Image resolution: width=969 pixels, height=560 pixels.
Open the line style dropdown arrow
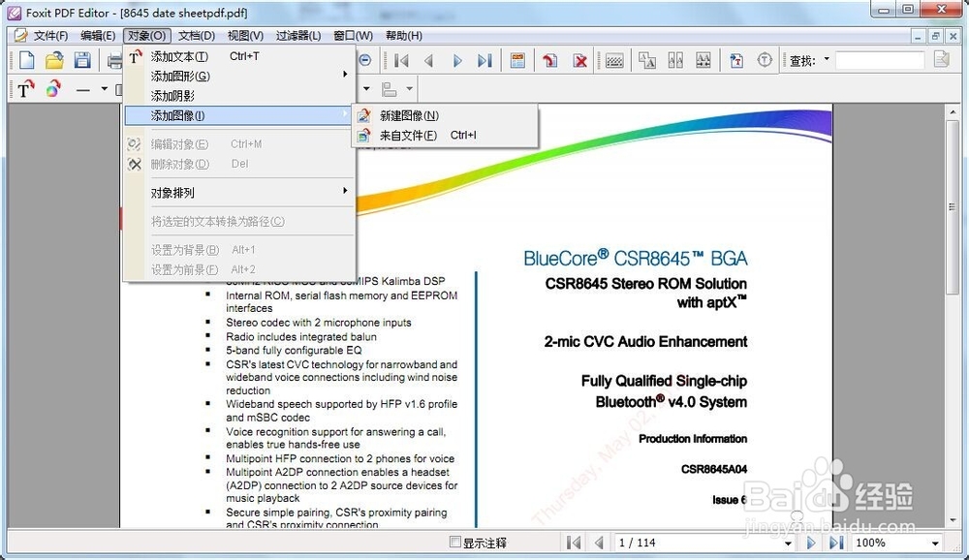tap(104, 89)
